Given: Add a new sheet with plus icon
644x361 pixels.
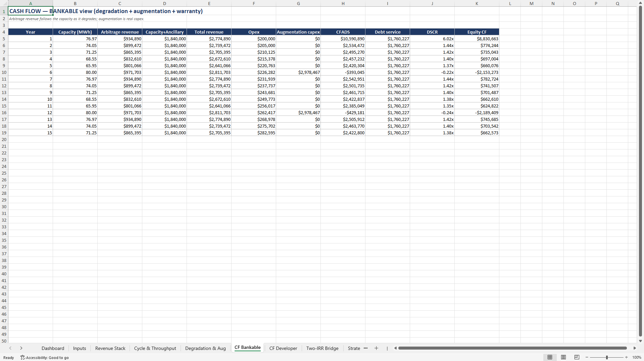Looking at the screenshot, I should point(376,348).
